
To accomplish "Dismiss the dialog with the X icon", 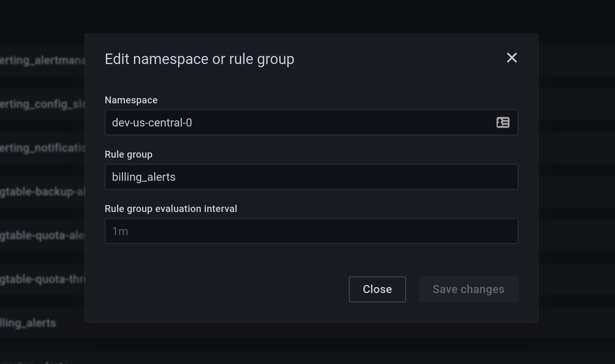I will coord(512,58).
